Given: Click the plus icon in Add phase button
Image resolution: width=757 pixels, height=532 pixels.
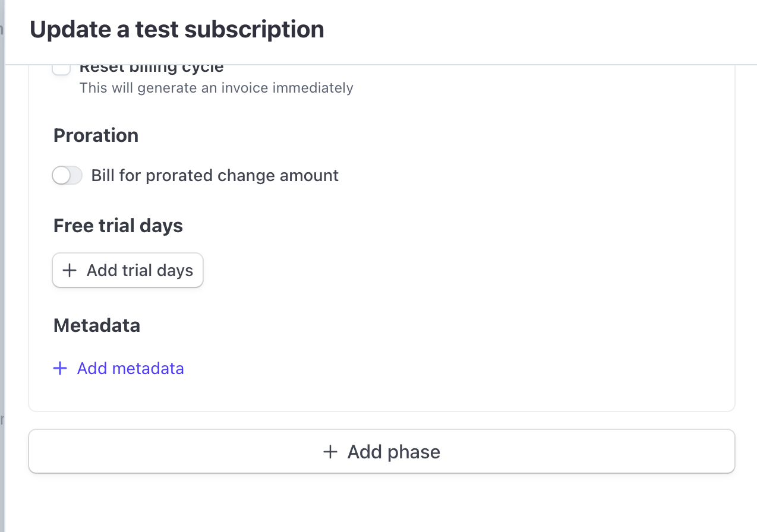Looking at the screenshot, I should coord(330,452).
